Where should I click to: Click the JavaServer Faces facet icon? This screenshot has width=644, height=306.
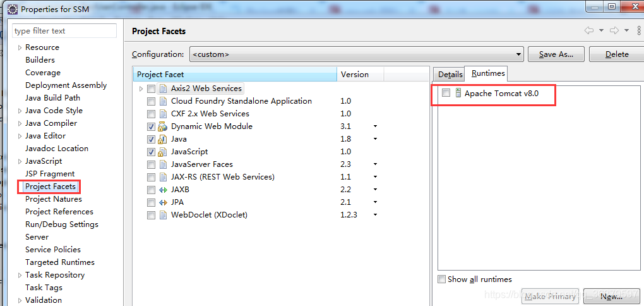(x=164, y=164)
